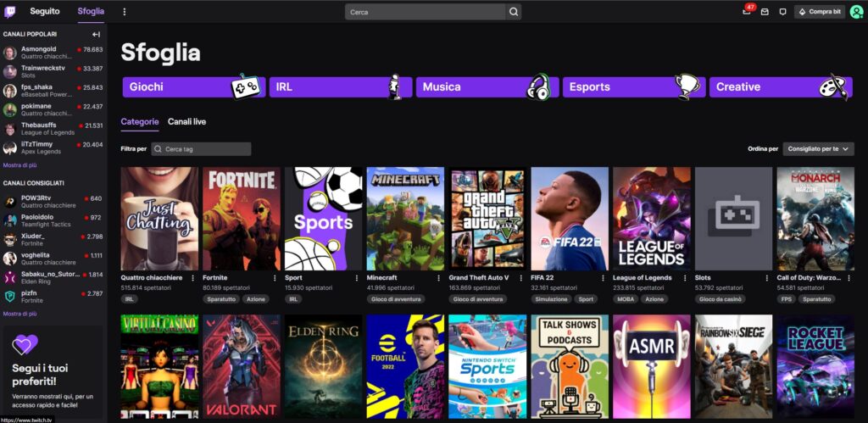Open the Minecraft cover thumbnail
The height and width of the screenshot is (423, 868).
click(405, 219)
